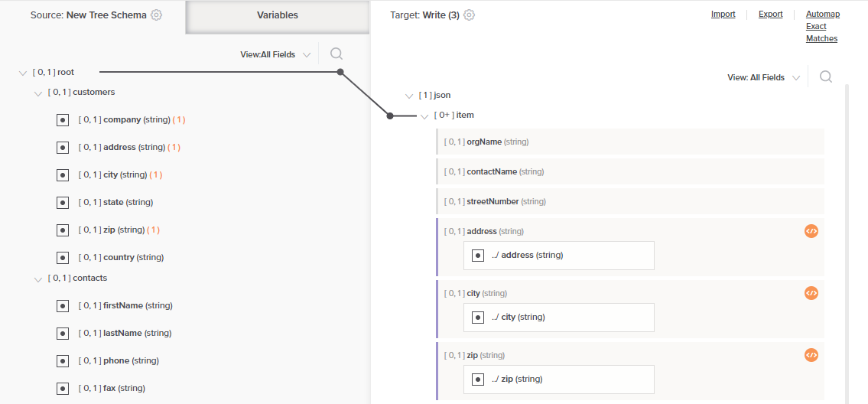This screenshot has width=868, height=404.
Task: Select the phone source field icon
Action: coord(63,361)
